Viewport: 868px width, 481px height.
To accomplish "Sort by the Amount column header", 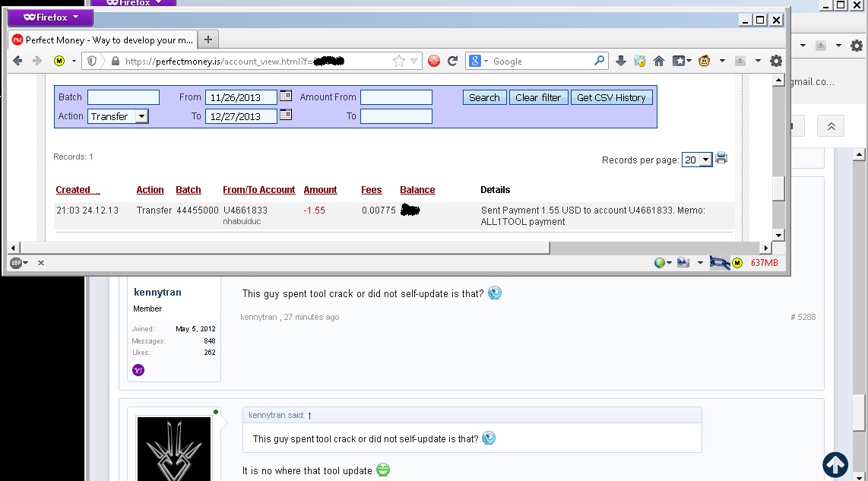I will (x=320, y=190).
